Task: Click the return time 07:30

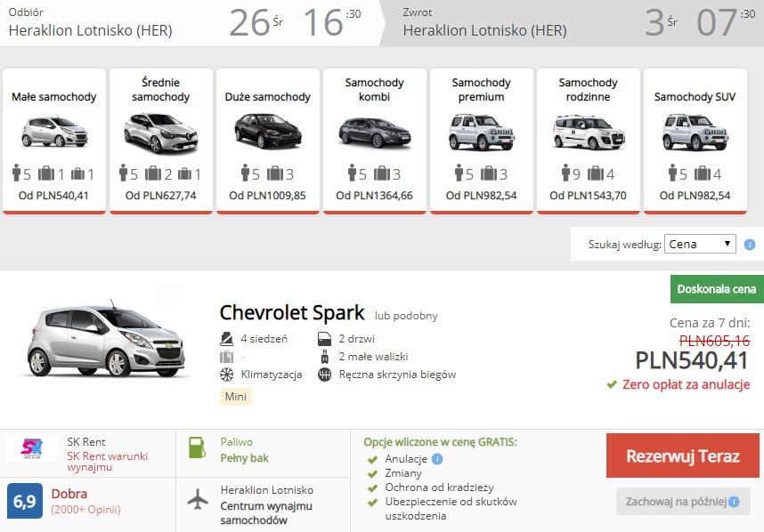Action: (x=726, y=22)
